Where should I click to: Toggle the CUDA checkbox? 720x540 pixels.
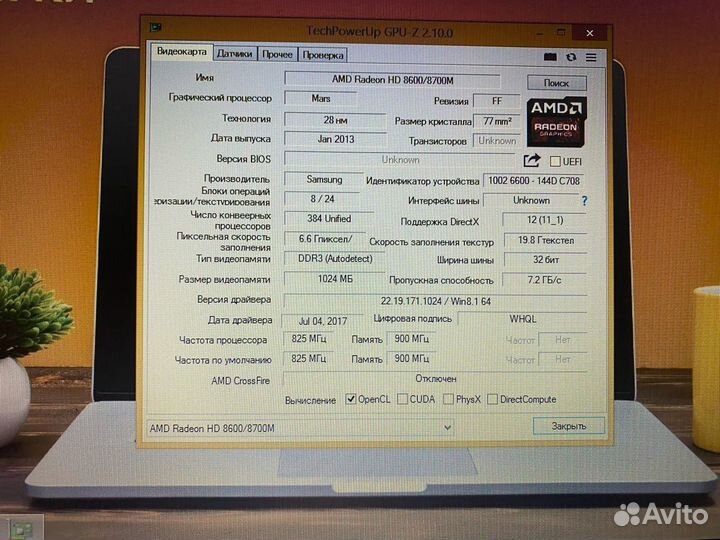[x=402, y=399]
